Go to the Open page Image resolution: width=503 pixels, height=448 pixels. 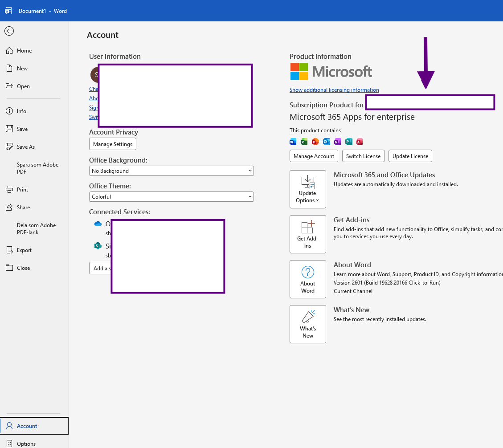click(34, 86)
